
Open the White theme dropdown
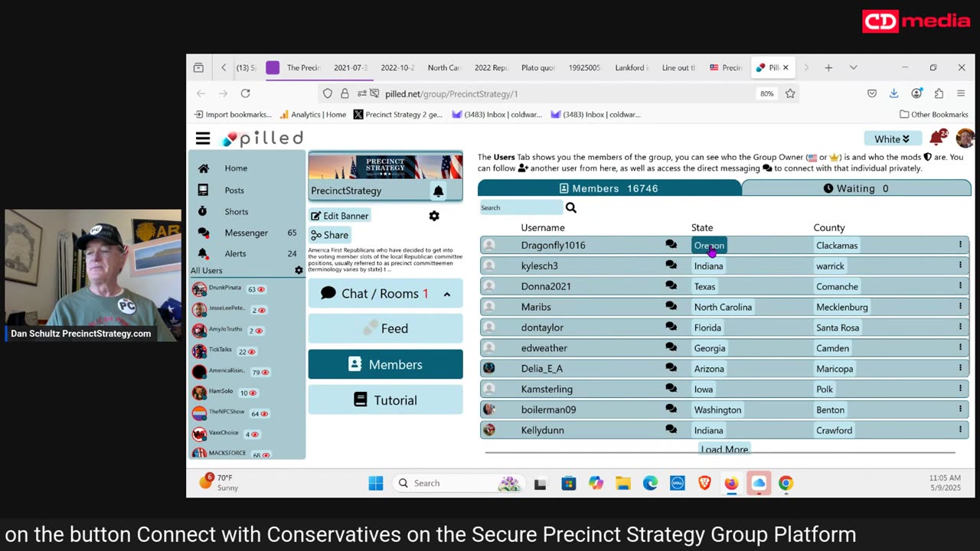coord(892,139)
